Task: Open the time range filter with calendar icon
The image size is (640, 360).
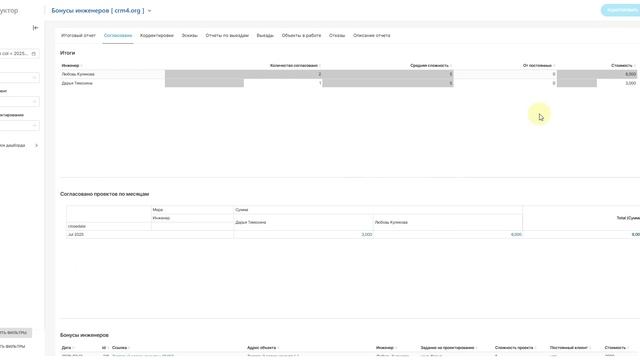Action: [19, 53]
